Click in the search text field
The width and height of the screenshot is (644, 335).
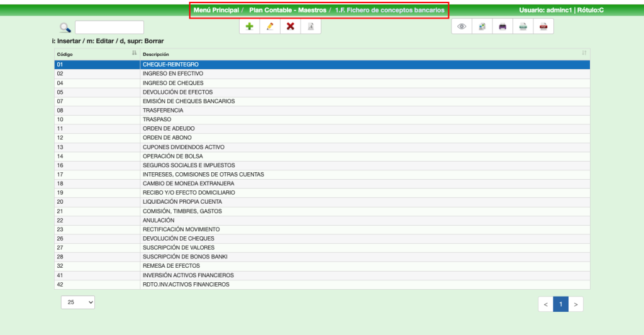coord(109,27)
